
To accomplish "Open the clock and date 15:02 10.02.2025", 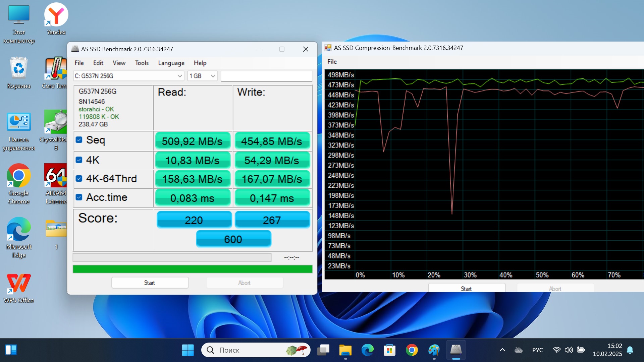I will 607,350.
